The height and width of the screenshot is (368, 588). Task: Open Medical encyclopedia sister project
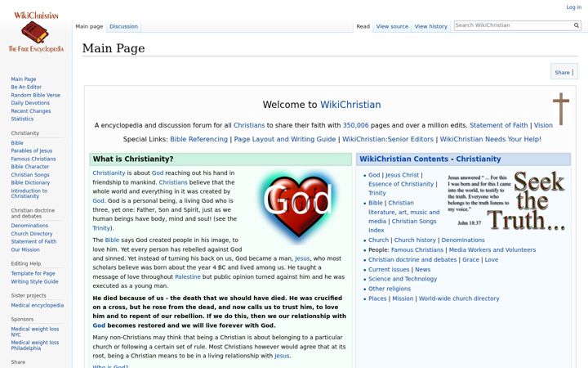tap(38, 306)
